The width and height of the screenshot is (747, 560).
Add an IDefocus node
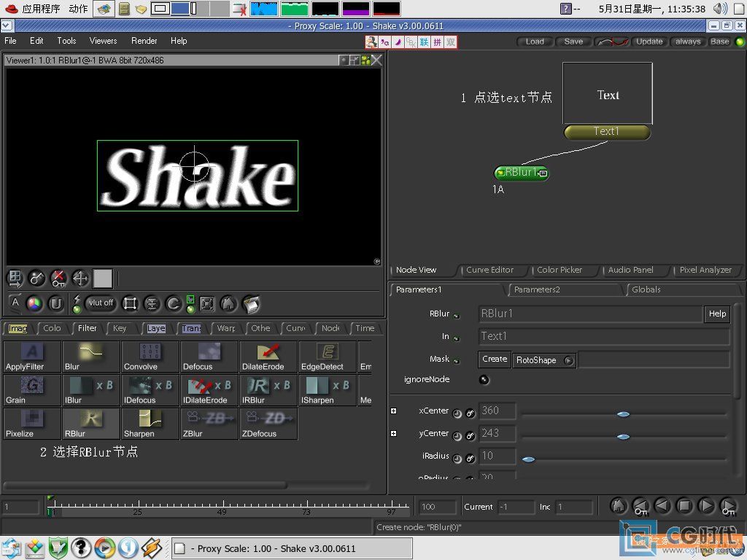click(150, 391)
